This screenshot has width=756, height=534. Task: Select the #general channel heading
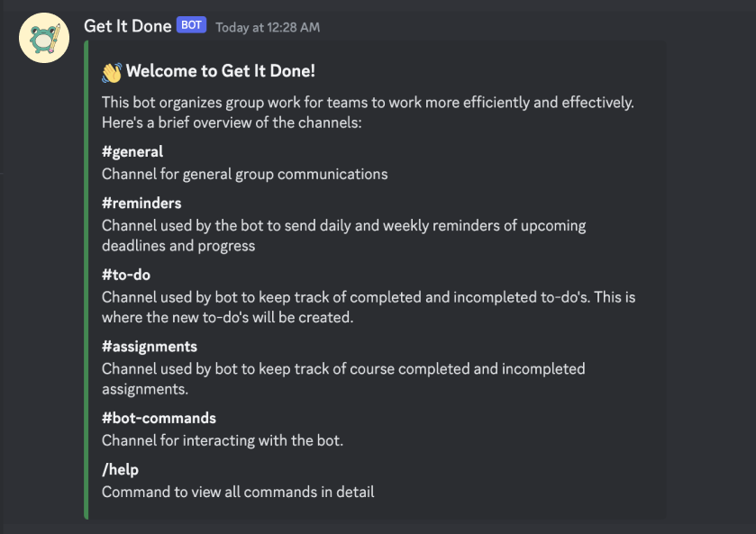[132, 152]
